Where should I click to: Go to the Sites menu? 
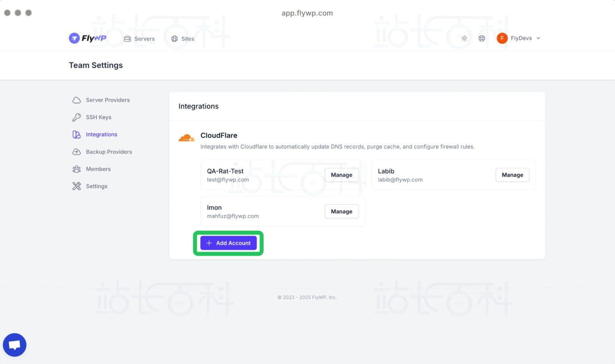pyautogui.click(x=183, y=39)
